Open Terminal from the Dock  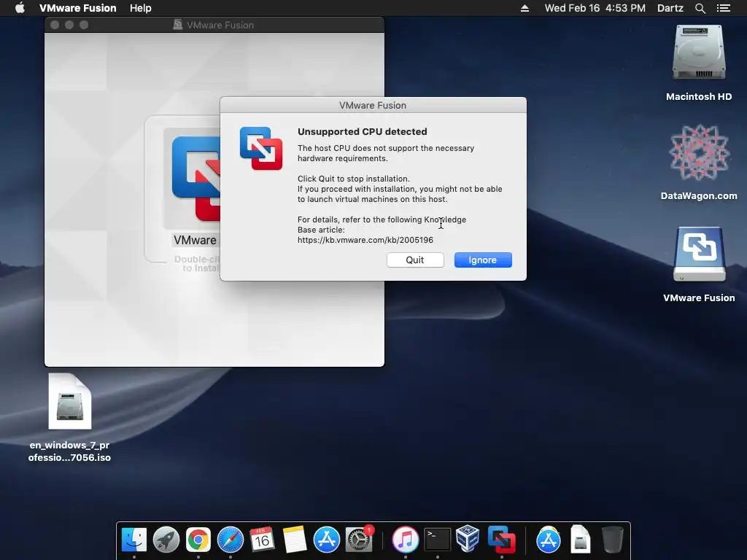[x=438, y=540]
